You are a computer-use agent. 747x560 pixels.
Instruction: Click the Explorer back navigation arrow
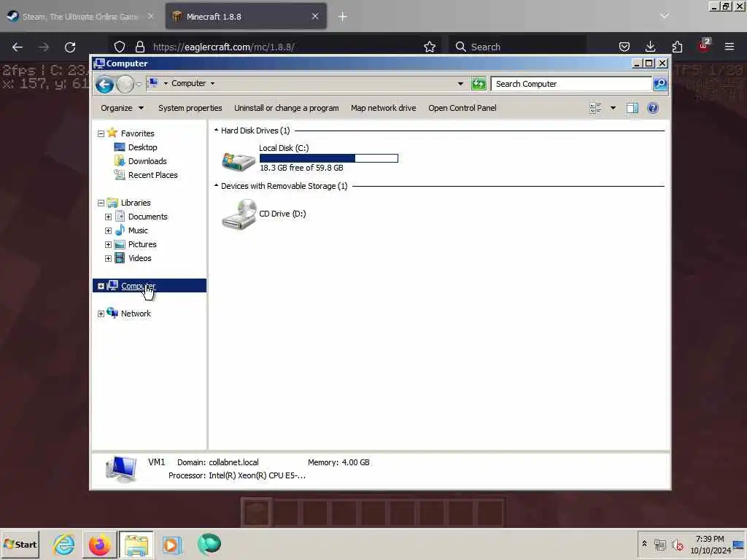(x=104, y=85)
